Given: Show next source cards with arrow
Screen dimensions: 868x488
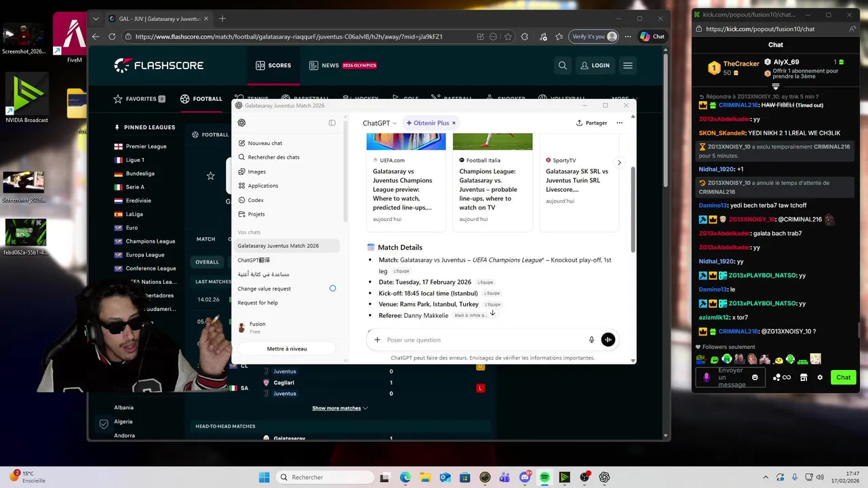Looking at the screenshot, I should 619,163.
